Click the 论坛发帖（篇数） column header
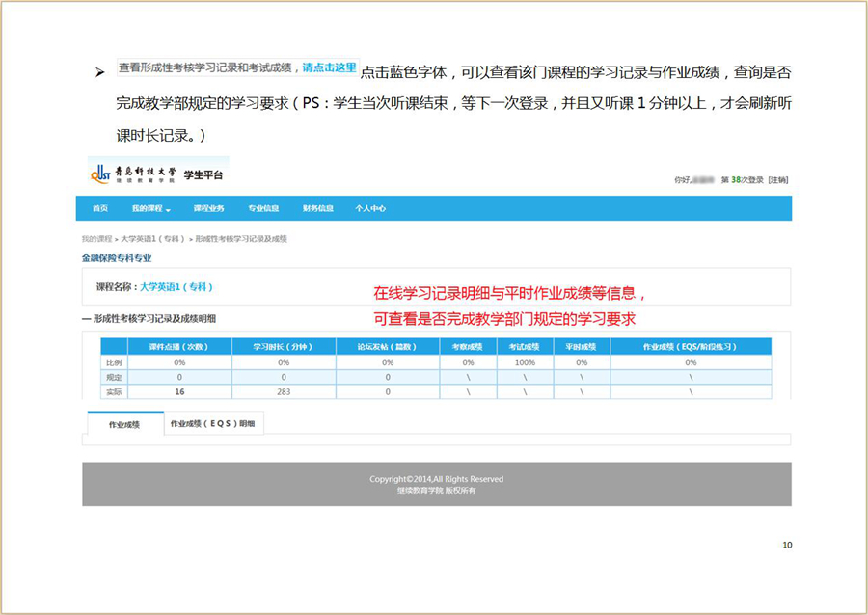 [x=387, y=346]
